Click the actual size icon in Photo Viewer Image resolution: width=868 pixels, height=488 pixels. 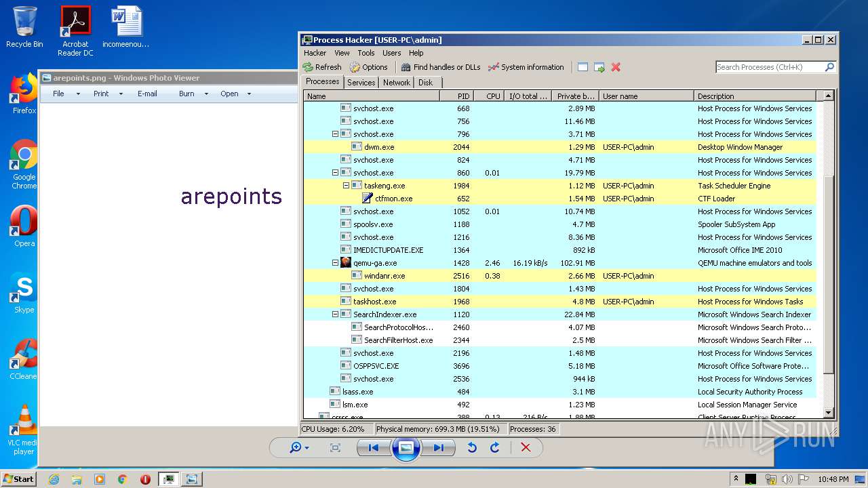335,448
